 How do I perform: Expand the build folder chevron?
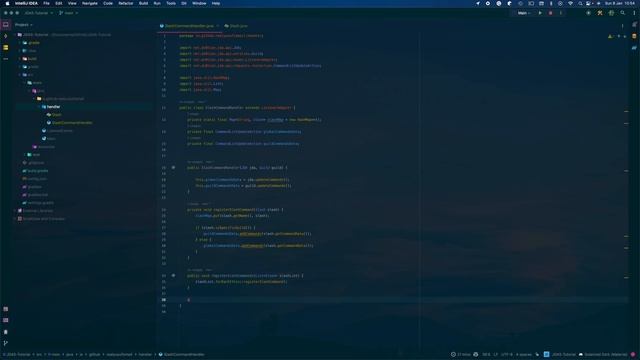tap(20, 59)
